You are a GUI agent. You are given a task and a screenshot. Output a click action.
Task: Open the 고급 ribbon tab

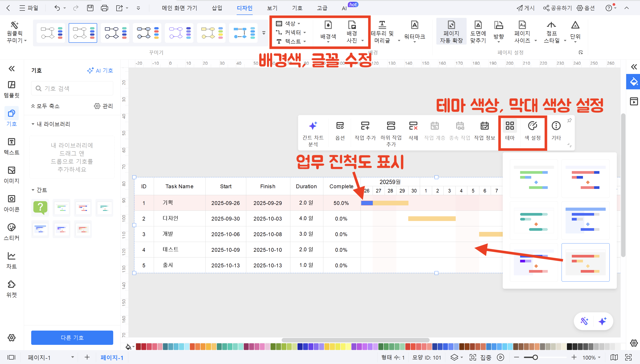[x=322, y=8]
